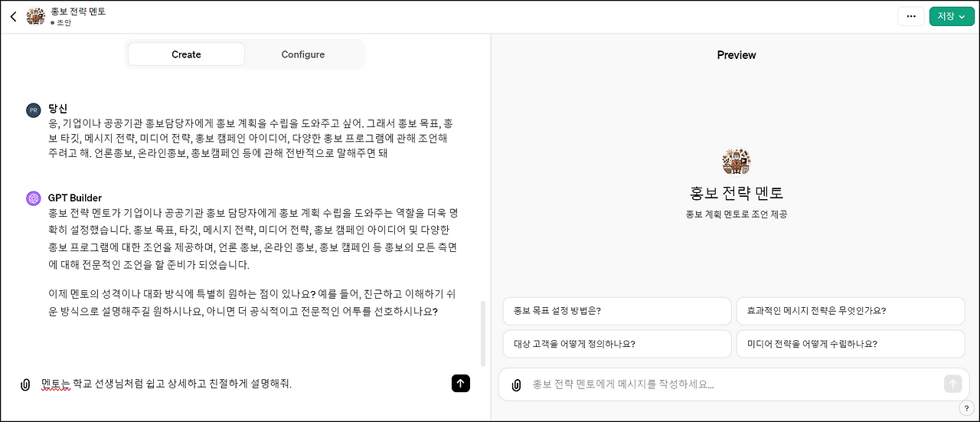This screenshot has width=980, height=422.
Task: Open the three-dots more options menu
Action: (910, 16)
